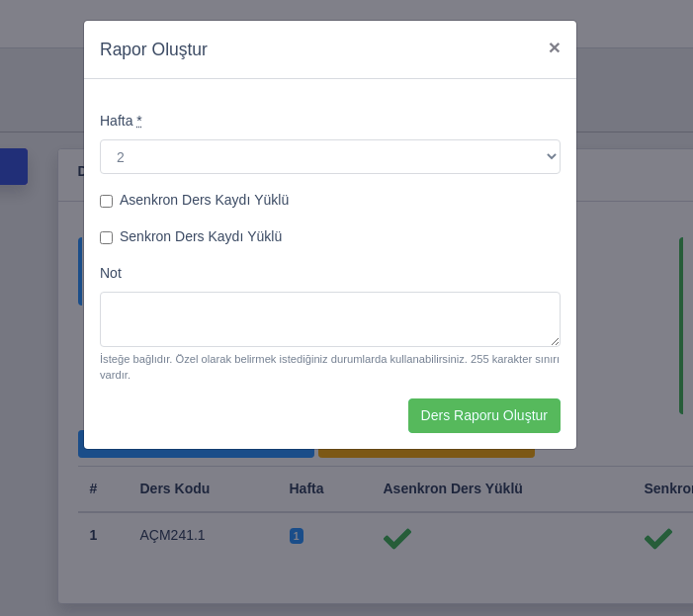This screenshot has width=693, height=616.
Task: Click the green check under Asenkron Ders Yüklü
Action: pyautogui.click(x=396, y=538)
